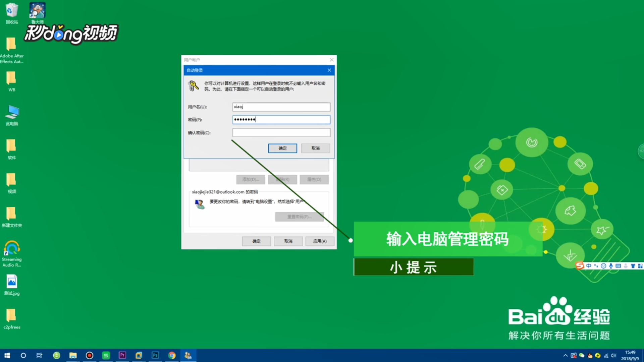Open File Explorer from the taskbar
Image resolution: width=644 pixels, height=362 pixels.
[73, 355]
